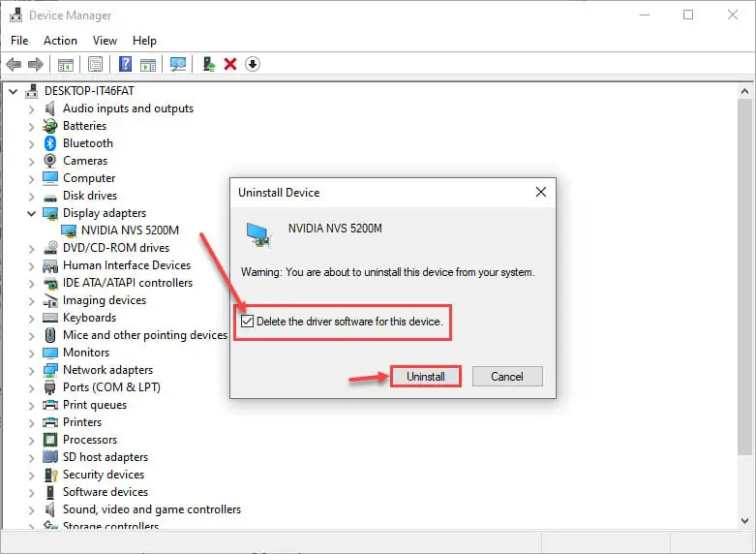Expand the Sound, video and game controllers node

pos(31,509)
